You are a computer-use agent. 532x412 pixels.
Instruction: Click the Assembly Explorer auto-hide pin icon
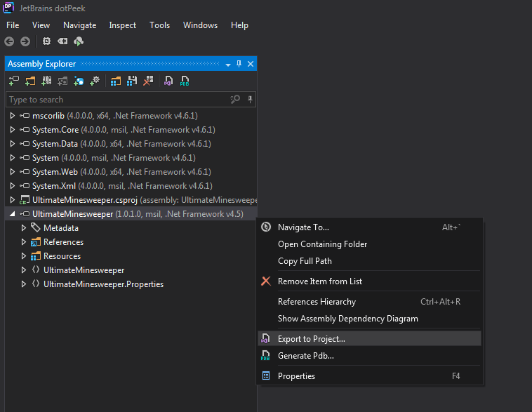coord(239,64)
